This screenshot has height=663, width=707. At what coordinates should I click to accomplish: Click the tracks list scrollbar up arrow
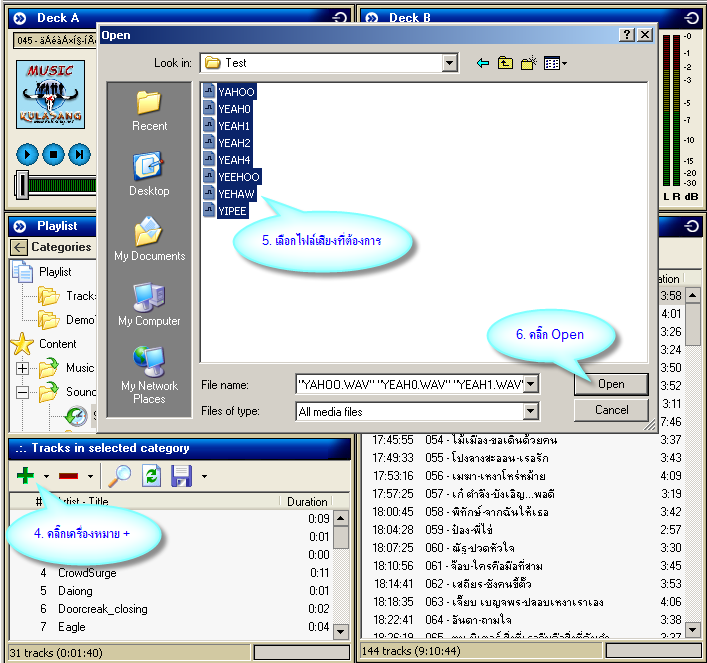[341, 518]
